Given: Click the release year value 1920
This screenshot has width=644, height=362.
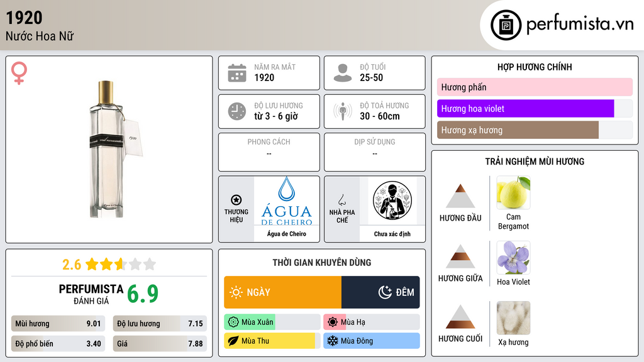Looking at the screenshot, I should (264, 77).
